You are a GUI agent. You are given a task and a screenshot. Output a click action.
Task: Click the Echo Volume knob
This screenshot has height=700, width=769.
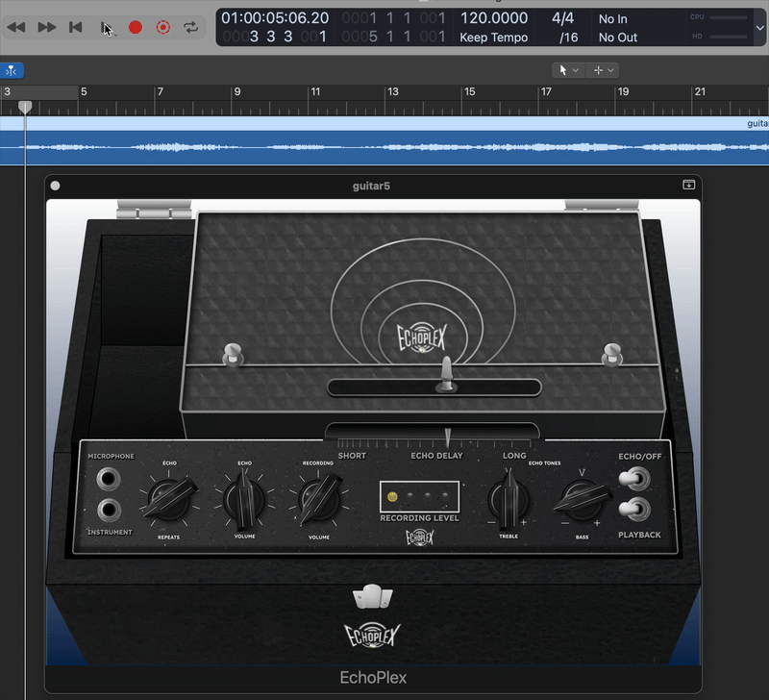click(x=244, y=499)
